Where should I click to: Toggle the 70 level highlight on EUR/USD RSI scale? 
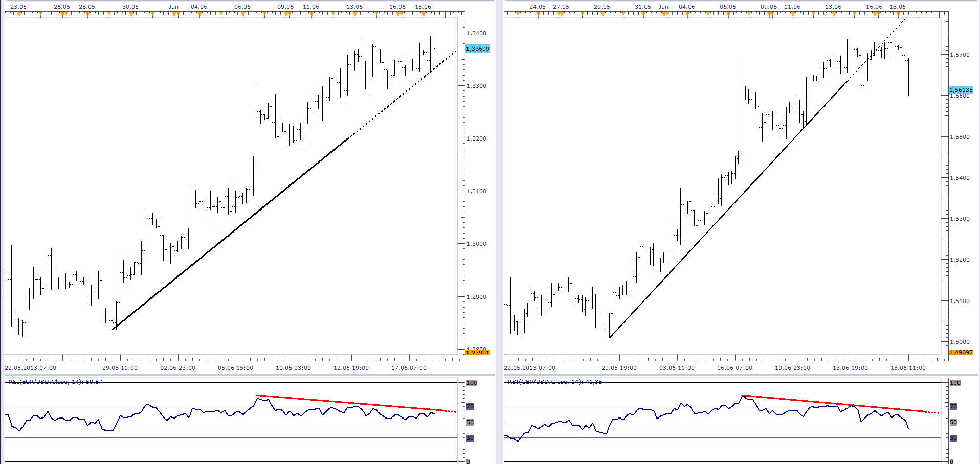pyautogui.click(x=471, y=406)
